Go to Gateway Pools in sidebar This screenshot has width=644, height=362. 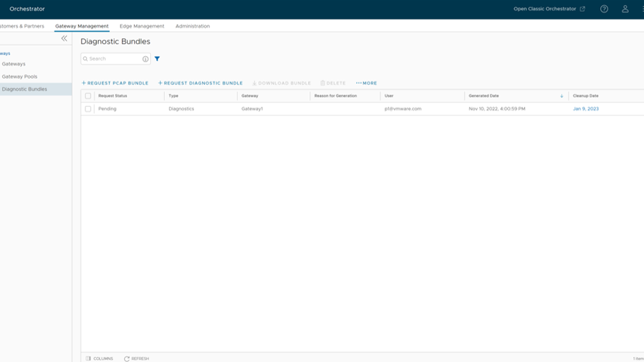pos(19,76)
